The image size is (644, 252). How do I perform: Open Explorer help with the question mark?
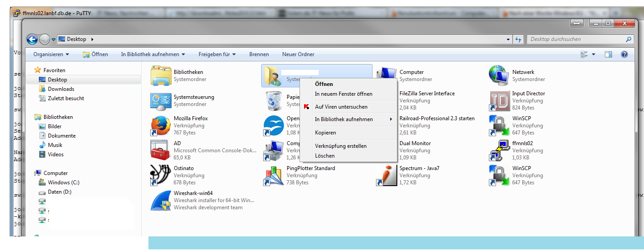point(624,54)
